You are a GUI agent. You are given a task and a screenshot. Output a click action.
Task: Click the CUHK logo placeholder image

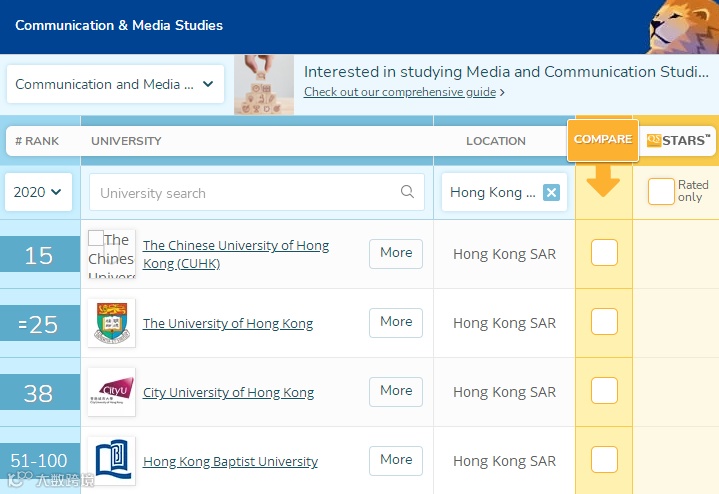point(111,254)
